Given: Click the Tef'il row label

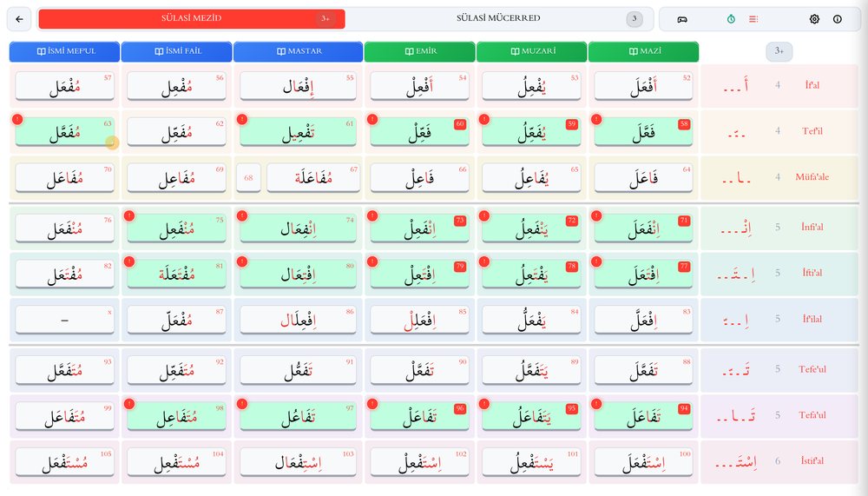Looking at the screenshot, I should pyautogui.click(x=812, y=131).
